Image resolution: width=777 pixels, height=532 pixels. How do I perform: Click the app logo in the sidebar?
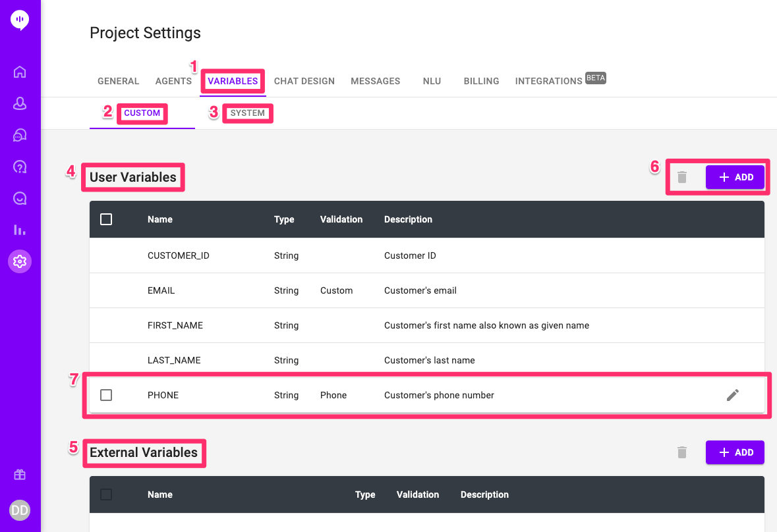pos(20,20)
